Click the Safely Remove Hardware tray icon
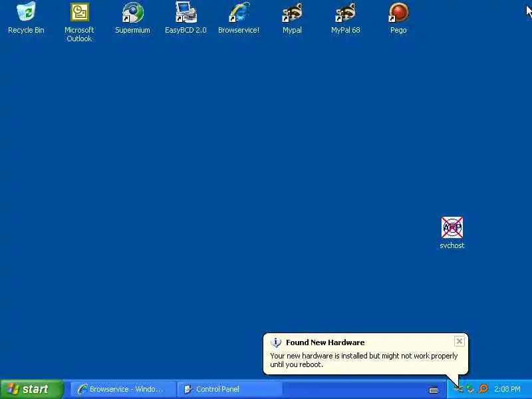Viewport: 532px width, 399px height. (x=470, y=389)
